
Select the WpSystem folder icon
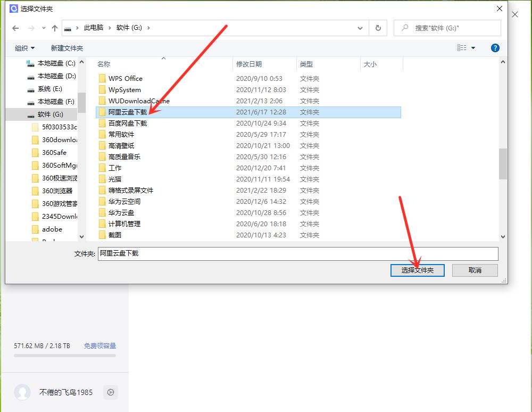click(102, 90)
